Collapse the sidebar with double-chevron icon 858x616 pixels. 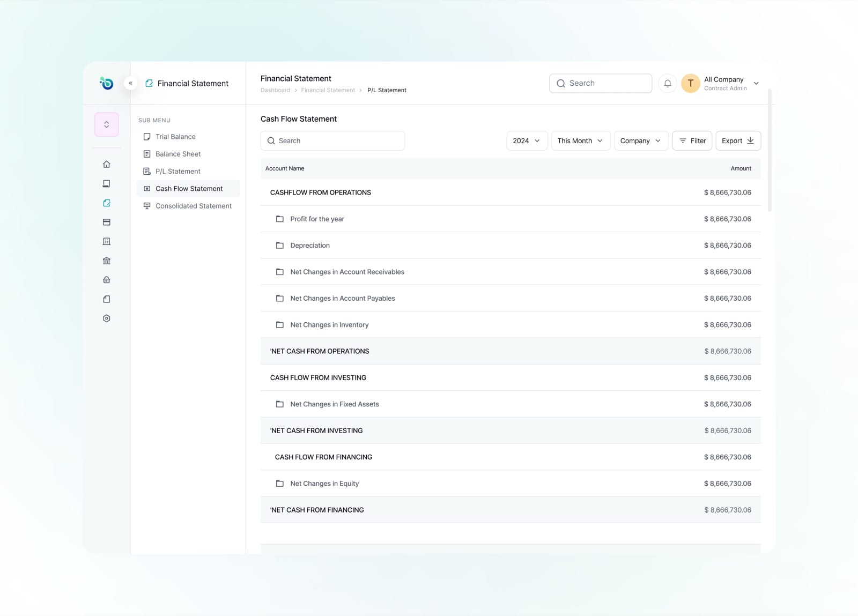click(x=130, y=83)
